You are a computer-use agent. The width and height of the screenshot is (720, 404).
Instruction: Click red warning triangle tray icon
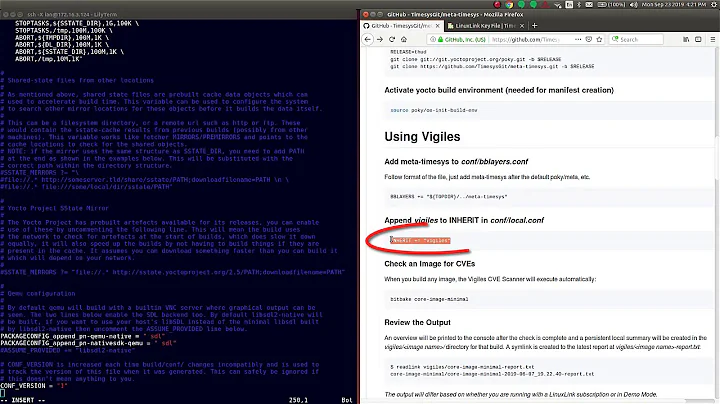545,5
